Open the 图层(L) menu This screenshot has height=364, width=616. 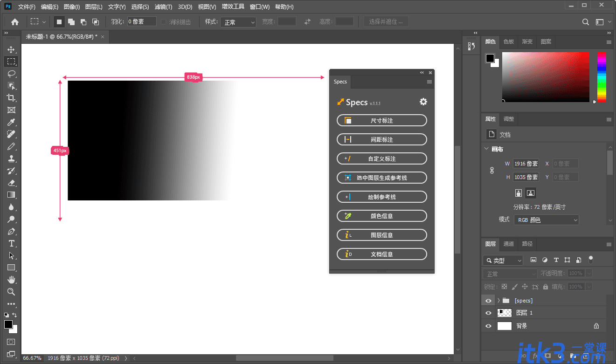94,7
